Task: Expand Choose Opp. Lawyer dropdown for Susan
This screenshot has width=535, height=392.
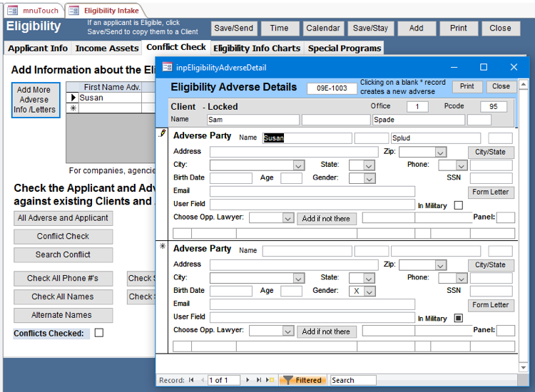Action: tap(287, 218)
